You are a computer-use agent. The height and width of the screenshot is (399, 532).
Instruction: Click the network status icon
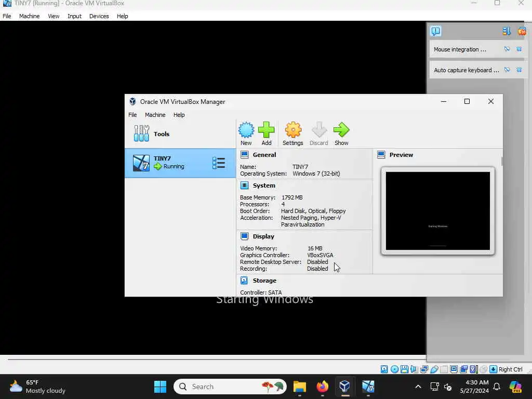coord(424,369)
